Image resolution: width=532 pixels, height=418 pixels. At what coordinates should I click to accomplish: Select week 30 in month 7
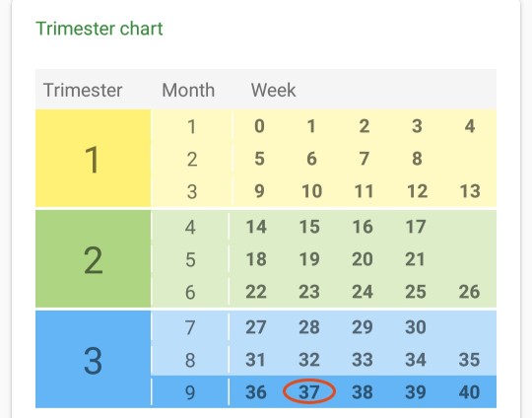point(416,327)
